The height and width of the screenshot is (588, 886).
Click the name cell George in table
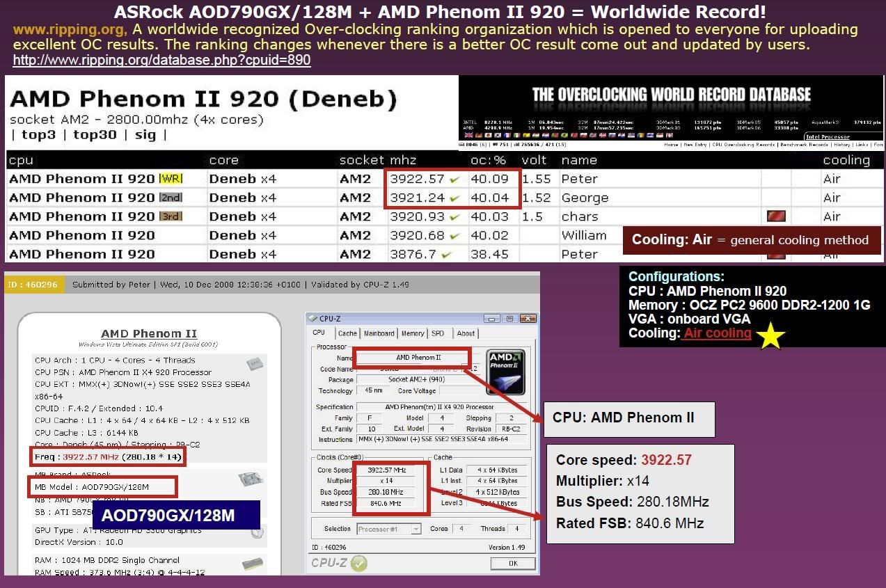click(585, 198)
